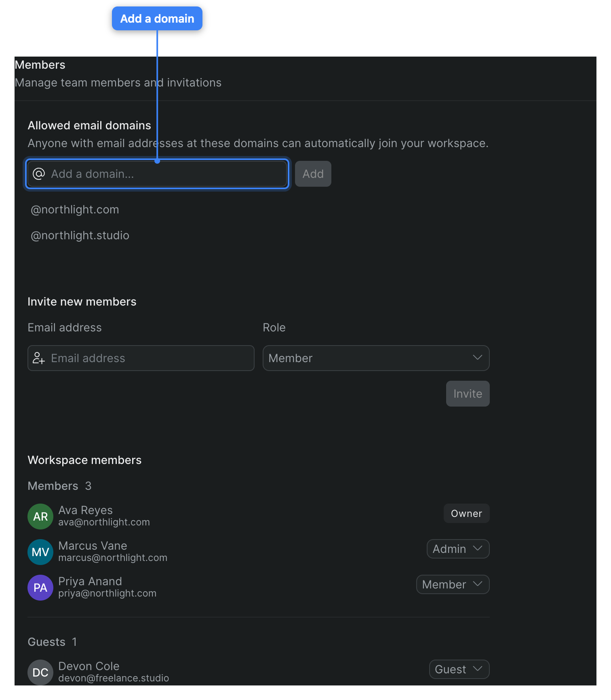Select the @northlight.studio domain entry
611x700 pixels.
[x=80, y=235]
